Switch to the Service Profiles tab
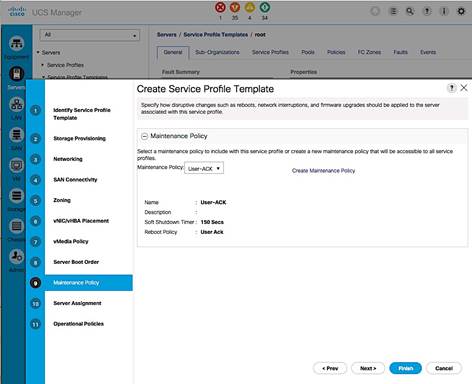Image resolution: width=472 pixels, height=384 pixels. [270, 52]
